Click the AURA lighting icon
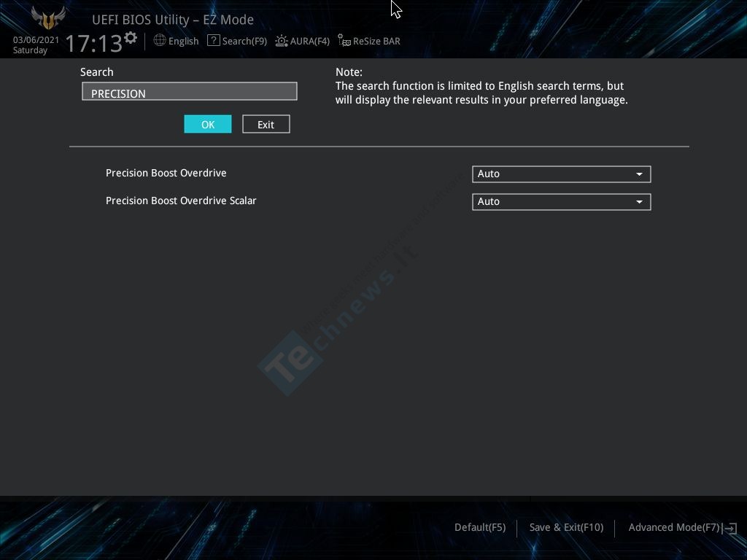Viewport: 747px width, 560px height. click(282, 41)
